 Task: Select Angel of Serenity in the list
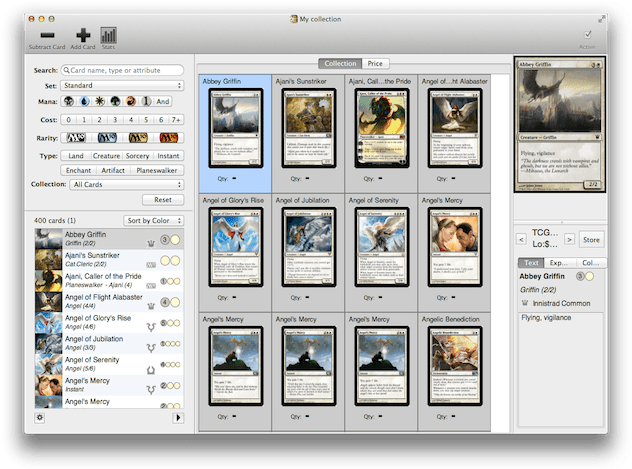coord(109,364)
